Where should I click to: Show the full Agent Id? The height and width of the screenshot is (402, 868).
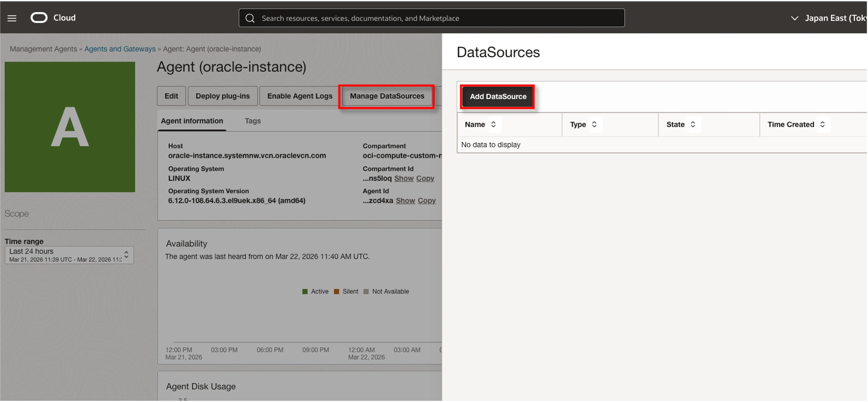(405, 201)
